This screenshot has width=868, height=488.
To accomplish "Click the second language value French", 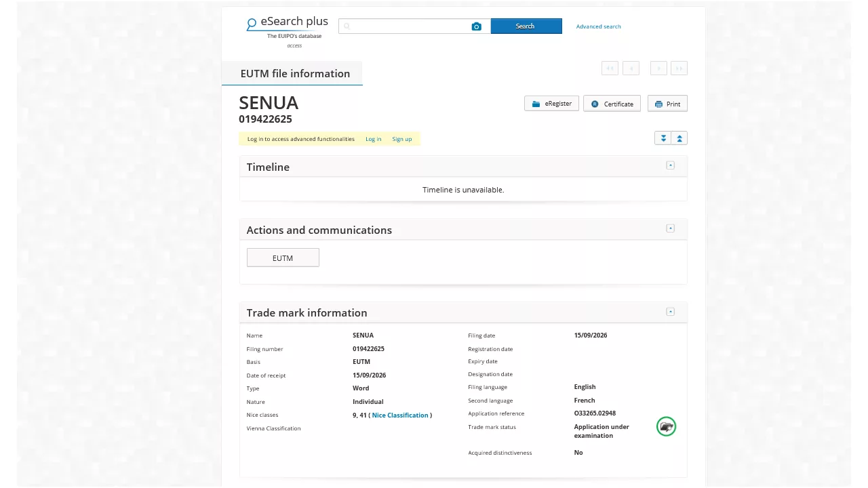I will coord(584,401).
